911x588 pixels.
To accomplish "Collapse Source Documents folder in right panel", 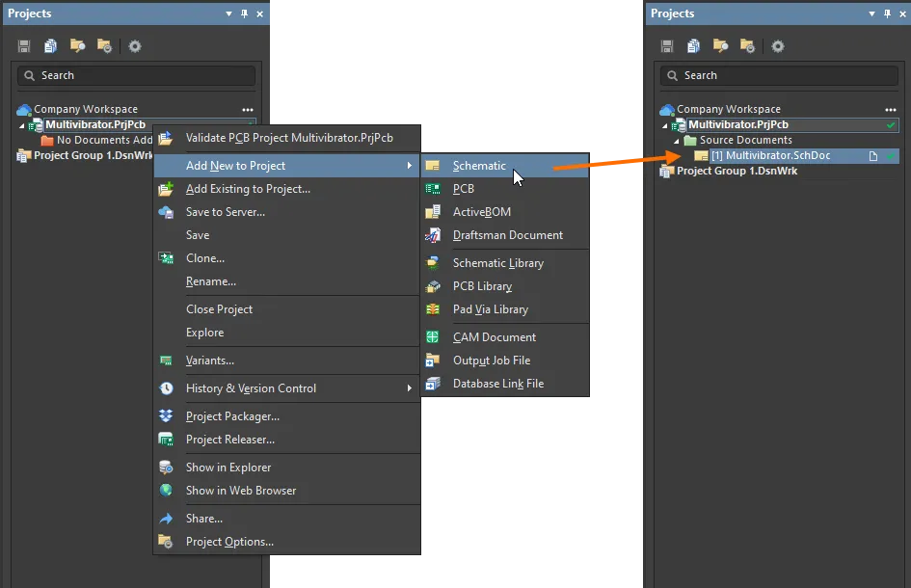I will click(x=677, y=141).
